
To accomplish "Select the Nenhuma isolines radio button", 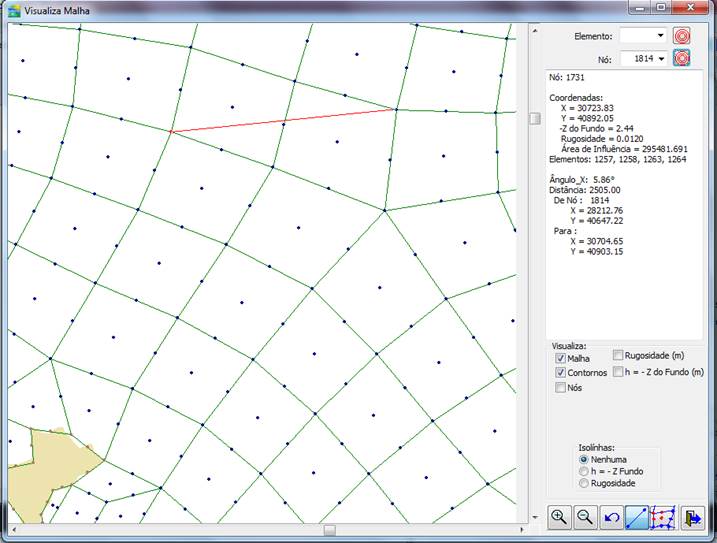I will tap(583, 459).
